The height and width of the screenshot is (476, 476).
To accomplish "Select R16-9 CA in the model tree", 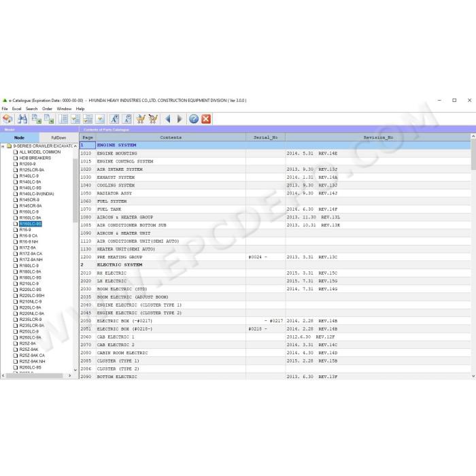I will pyautogui.click(x=29, y=235).
